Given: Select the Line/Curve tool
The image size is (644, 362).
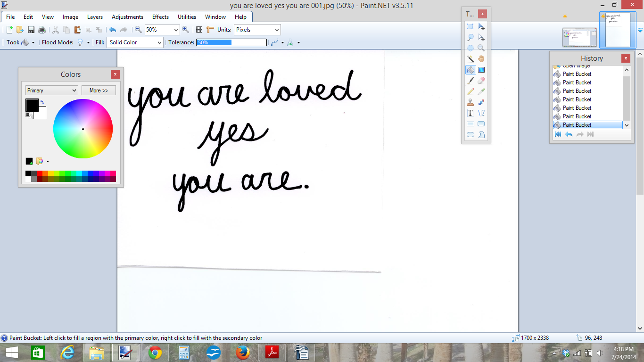Looking at the screenshot, I should coord(481,113).
